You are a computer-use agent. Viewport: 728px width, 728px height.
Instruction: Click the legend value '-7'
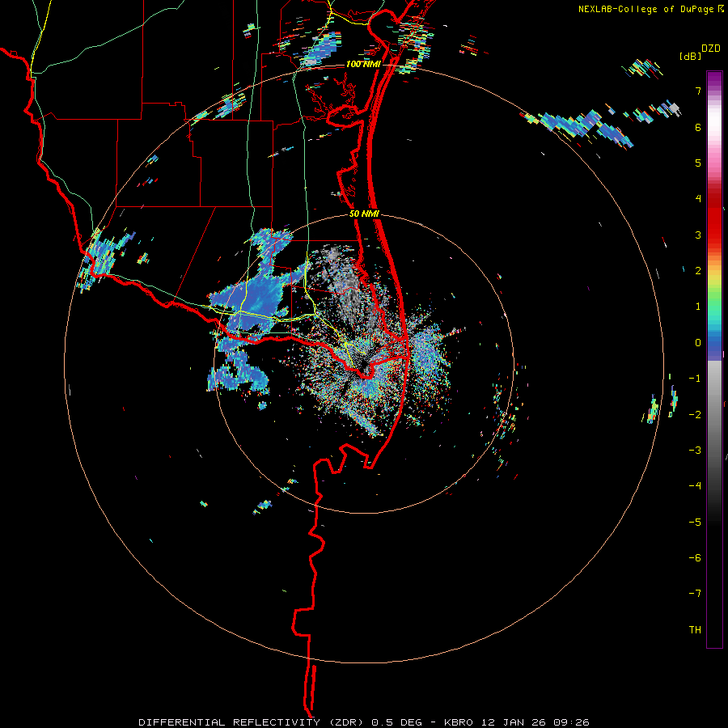coord(695,593)
